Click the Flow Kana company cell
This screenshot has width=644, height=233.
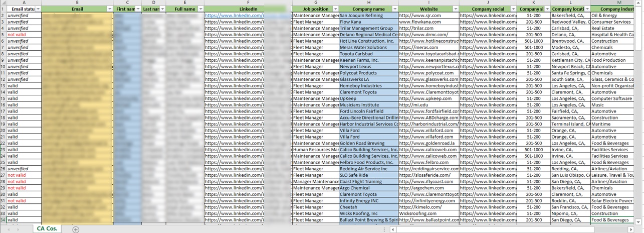368,22
